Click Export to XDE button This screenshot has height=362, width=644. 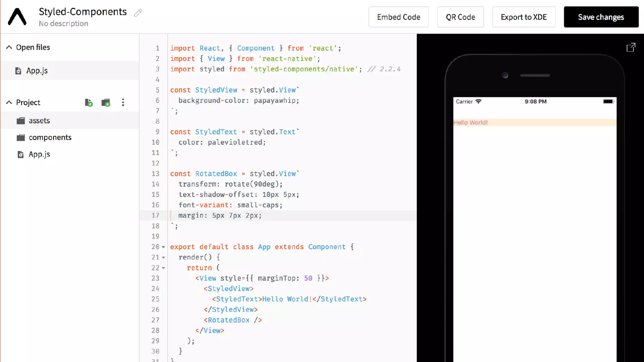tap(524, 17)
